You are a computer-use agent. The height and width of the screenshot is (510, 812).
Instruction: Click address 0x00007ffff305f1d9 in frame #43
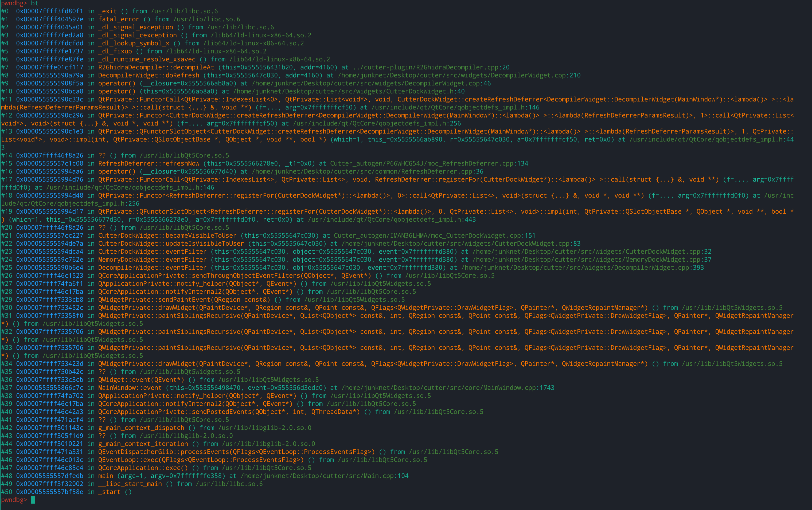[50, 436]
